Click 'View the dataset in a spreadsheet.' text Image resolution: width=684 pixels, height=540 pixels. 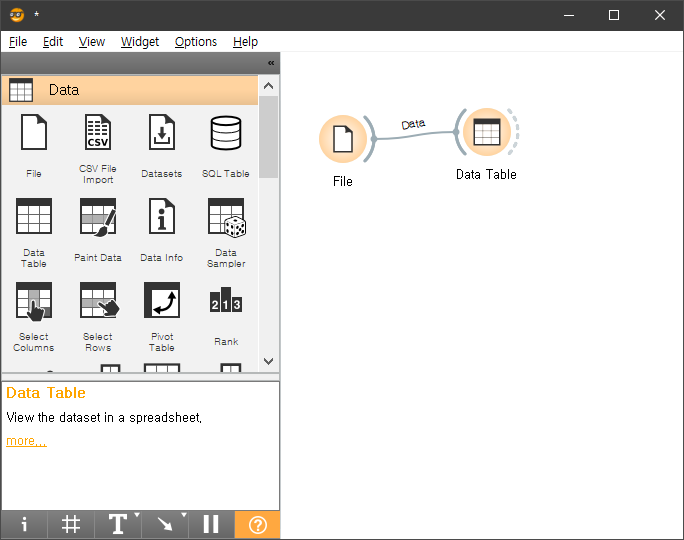(x=104, y=417)
